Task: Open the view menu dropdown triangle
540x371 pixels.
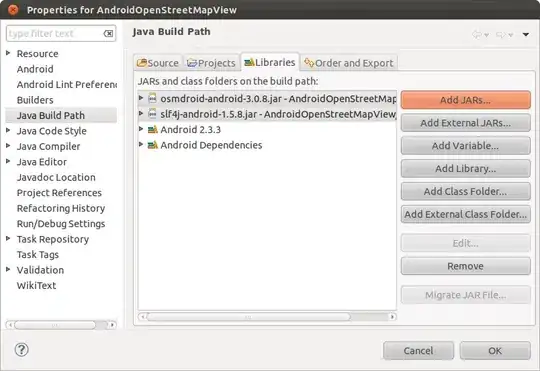Action: pyautogui.click(x=526, y=34)
